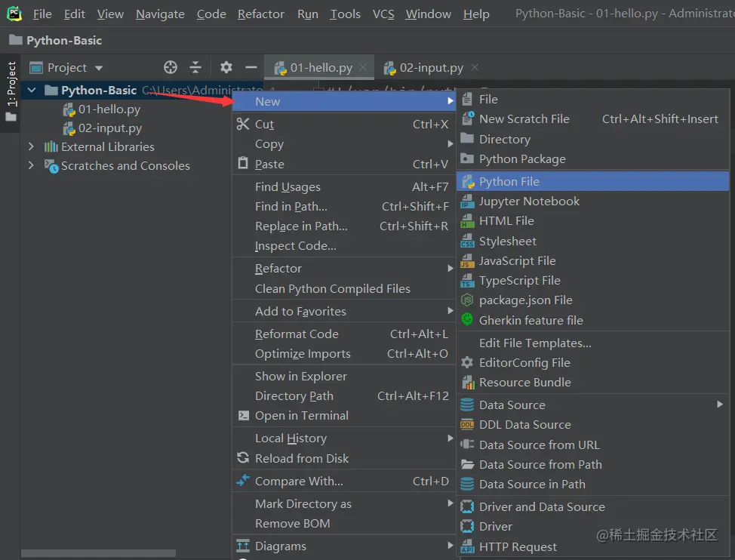
Task: Open the Navigate menu
Action: click(x=160, y=14)
